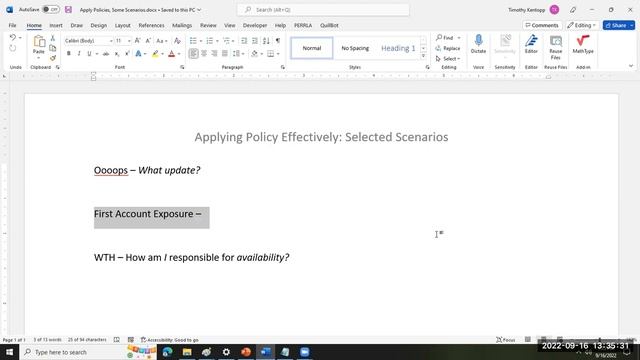Clear all formatting icon

click(177, 41)
